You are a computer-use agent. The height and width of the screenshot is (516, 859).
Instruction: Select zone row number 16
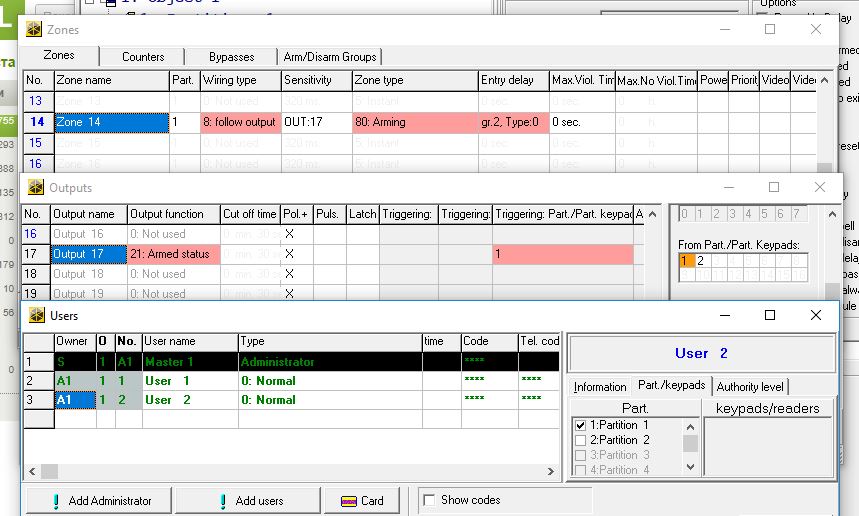point(36,164)
